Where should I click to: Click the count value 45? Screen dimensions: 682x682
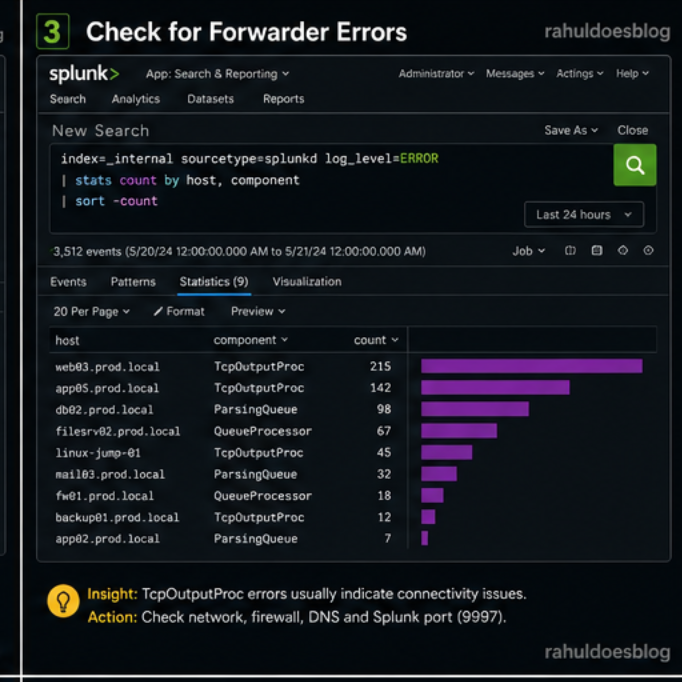(384, 452)
